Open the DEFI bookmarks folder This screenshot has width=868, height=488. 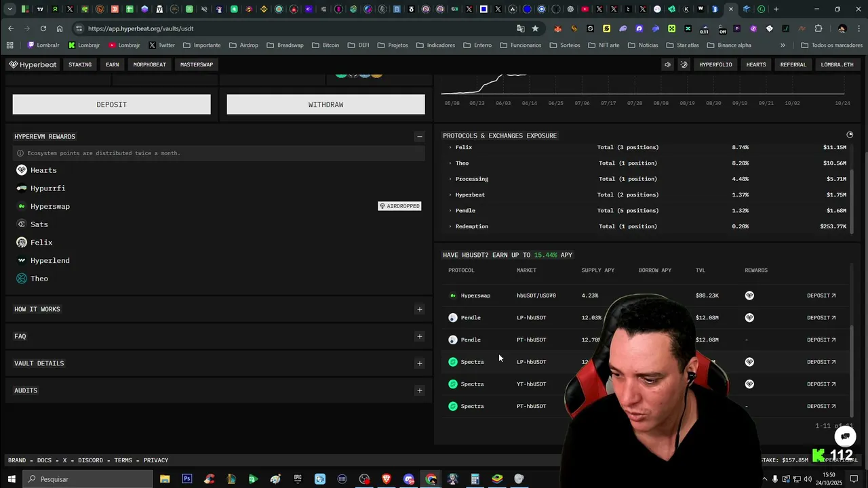point(359,45)
